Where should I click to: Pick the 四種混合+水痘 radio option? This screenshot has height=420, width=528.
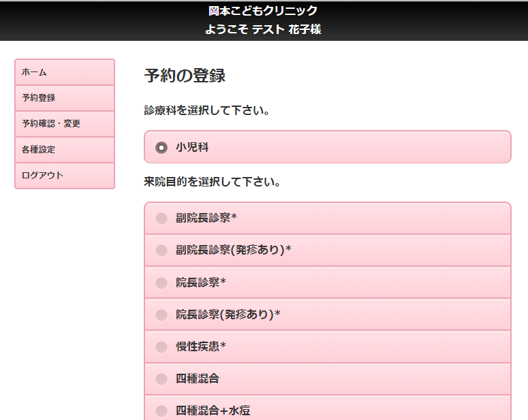point(161,410)
